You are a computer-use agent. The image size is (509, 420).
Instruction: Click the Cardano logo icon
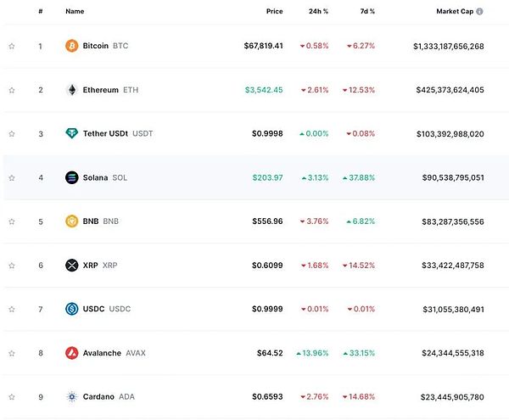72,396
